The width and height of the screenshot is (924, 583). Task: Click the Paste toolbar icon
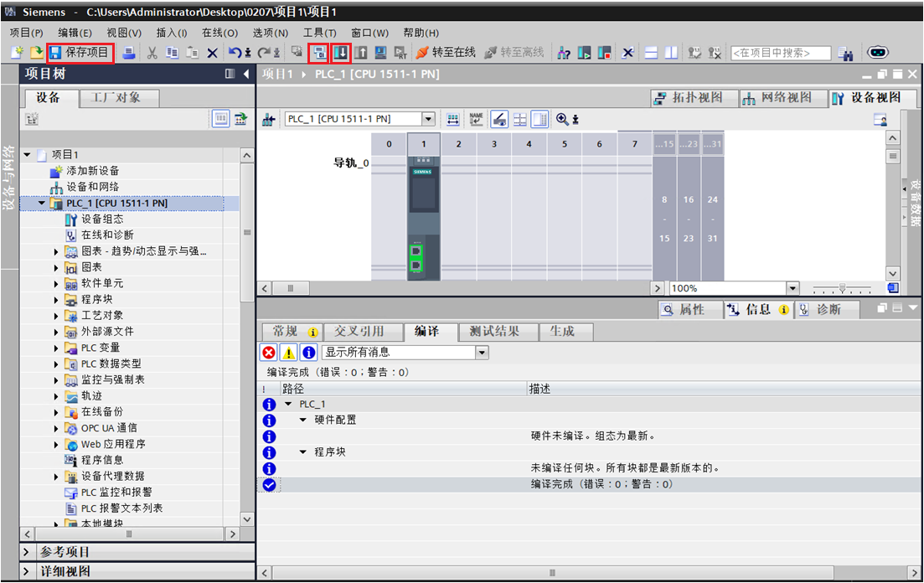point(192,53)
